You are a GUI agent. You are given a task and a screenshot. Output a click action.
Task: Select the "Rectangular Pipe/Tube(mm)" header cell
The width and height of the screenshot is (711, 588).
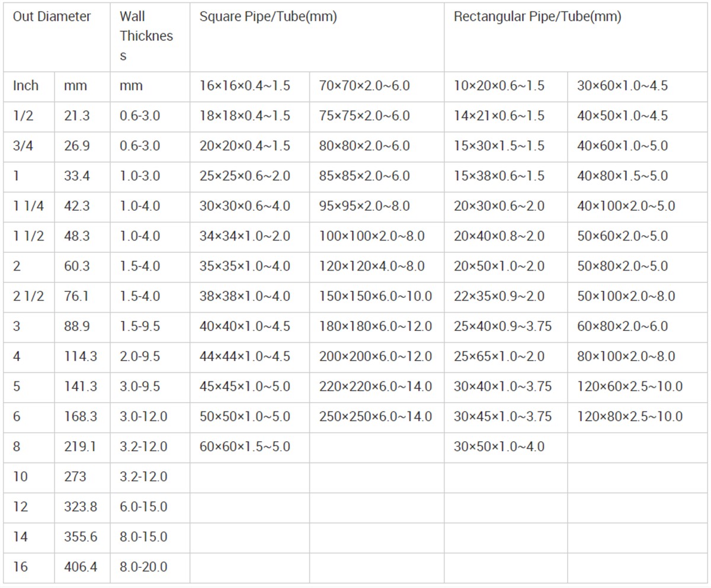tap(537, 17)
